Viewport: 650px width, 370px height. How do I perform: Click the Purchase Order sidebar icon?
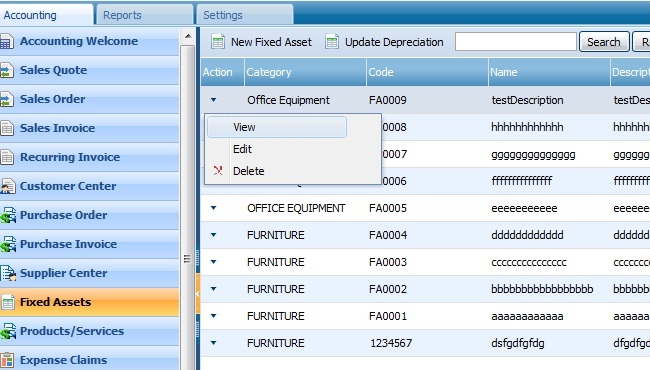tap(8, 215)
